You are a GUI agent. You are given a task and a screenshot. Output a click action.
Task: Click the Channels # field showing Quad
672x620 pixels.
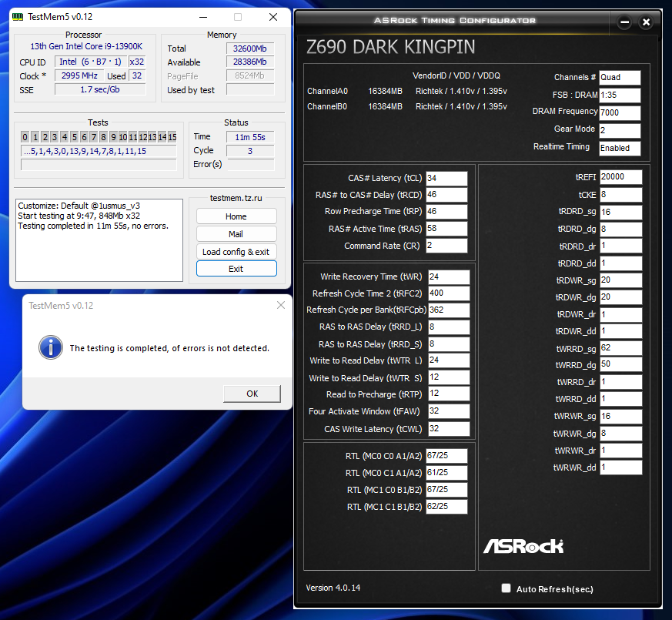pyautogui.click(x=620, y=78)
